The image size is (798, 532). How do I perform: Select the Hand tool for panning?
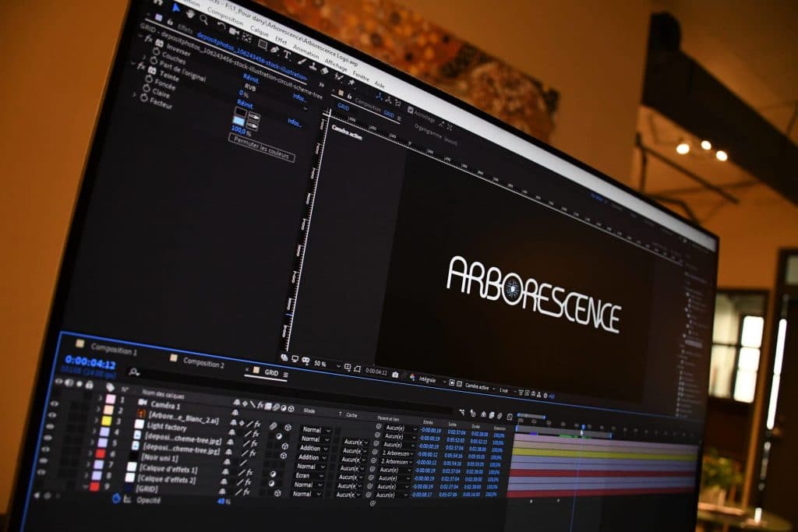(190, 13)
